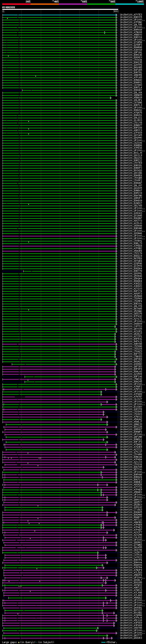Select hit UniRef100_B9DGR7

coord(131,90)
